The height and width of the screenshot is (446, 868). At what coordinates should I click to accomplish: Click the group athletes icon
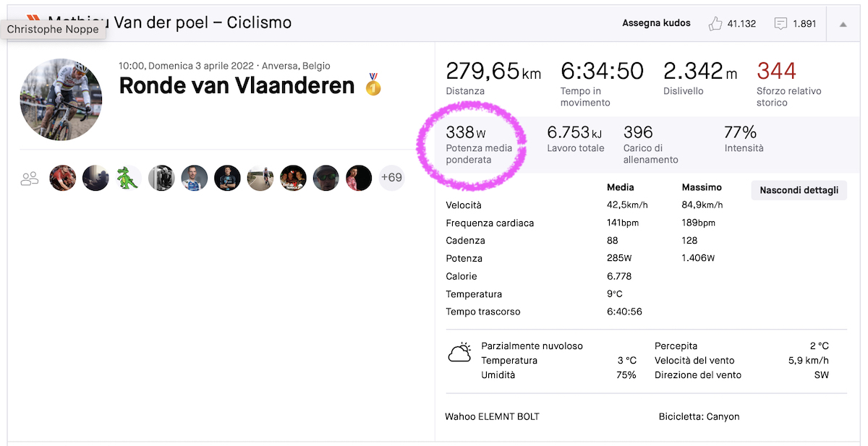(30, 178)
